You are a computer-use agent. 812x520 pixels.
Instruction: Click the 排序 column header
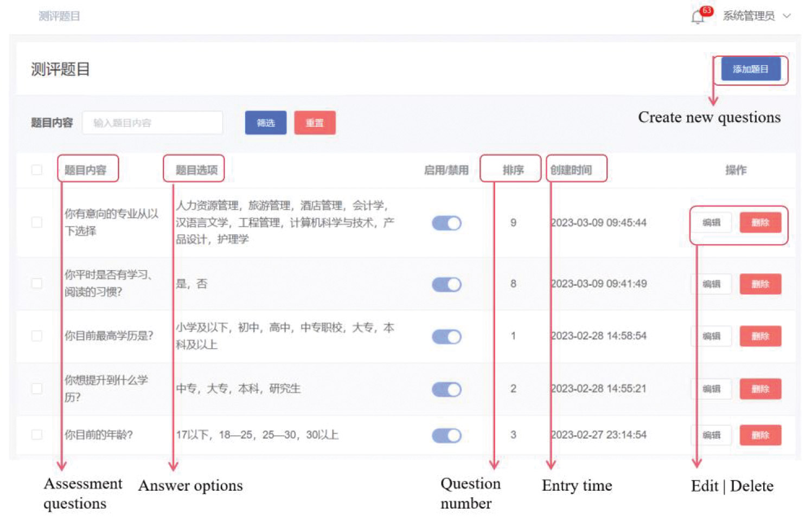point(513,170)
